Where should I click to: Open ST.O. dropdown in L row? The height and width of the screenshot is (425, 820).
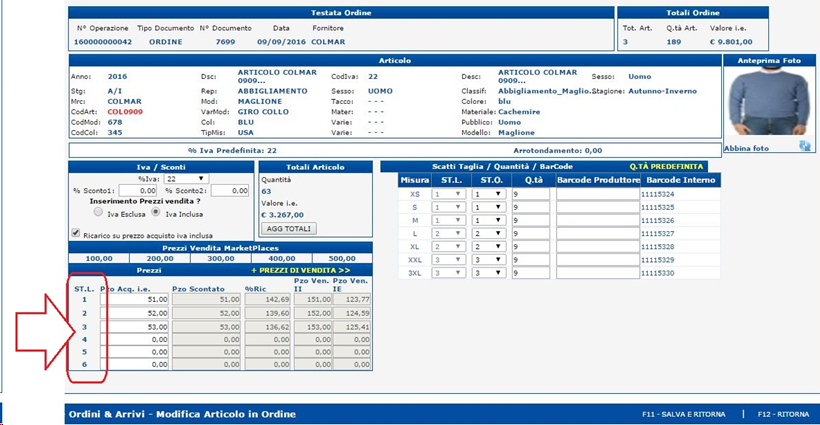488,233
